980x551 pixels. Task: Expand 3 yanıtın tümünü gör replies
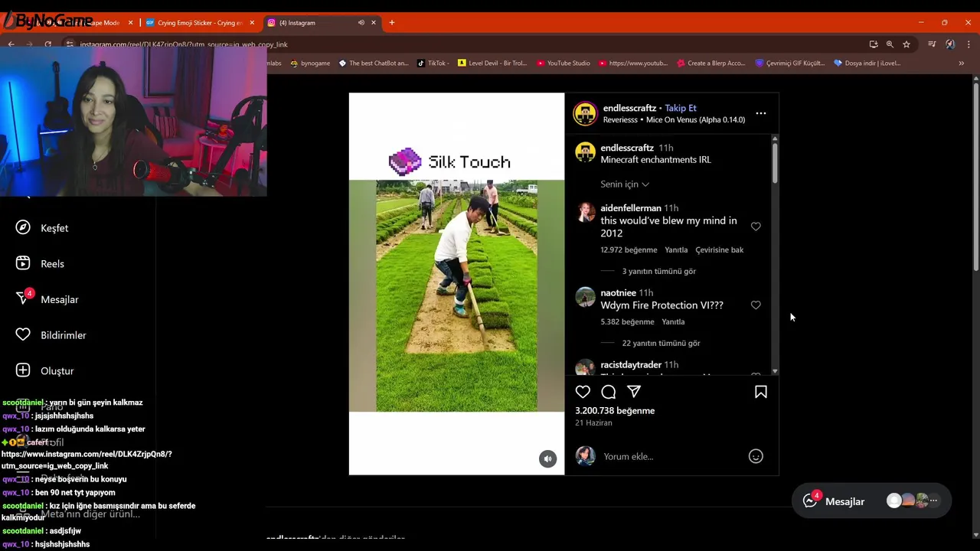658,271
